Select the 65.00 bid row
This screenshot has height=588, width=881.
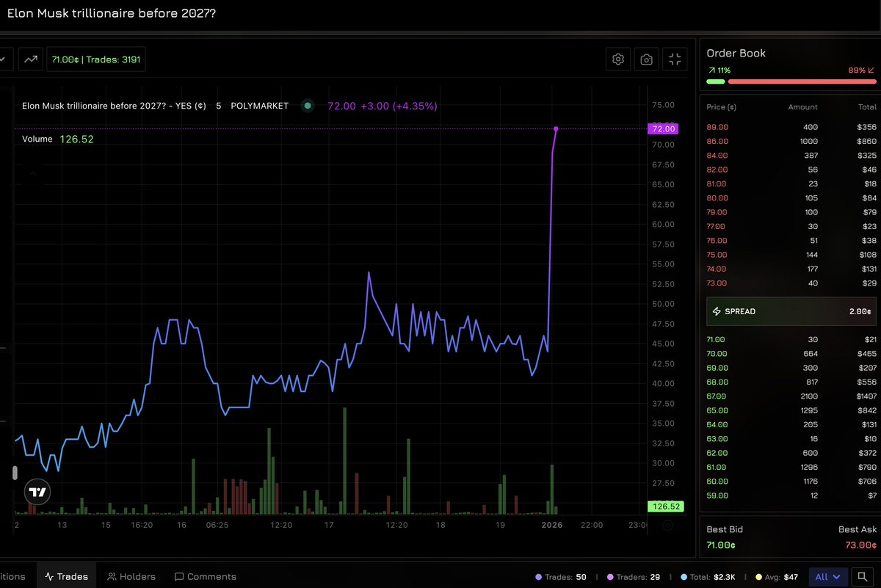point(791,410)
